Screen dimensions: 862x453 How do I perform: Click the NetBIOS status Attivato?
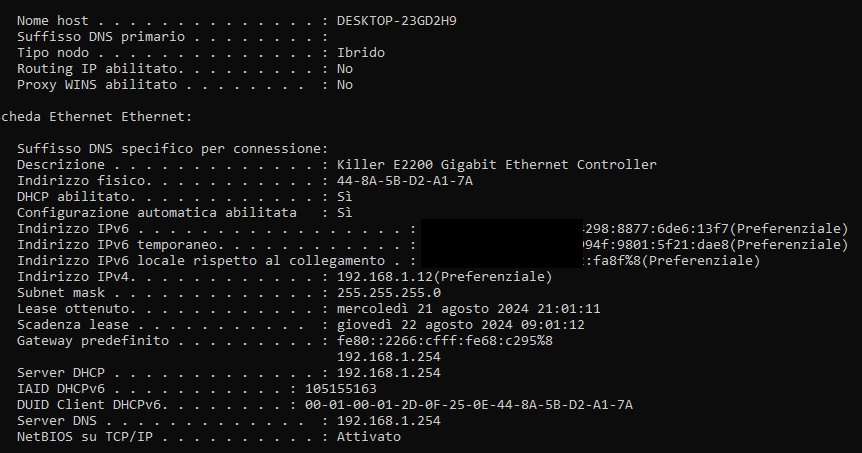[369, 437]
